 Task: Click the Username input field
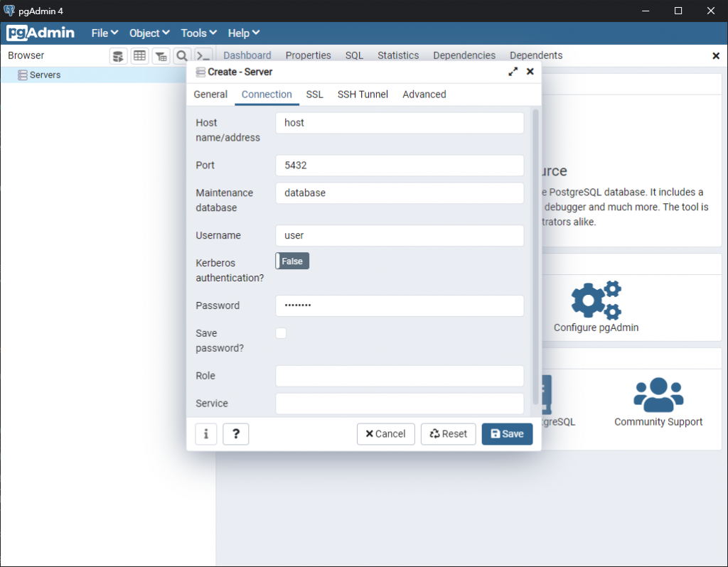pyautogui.click(x=400, y=236)
